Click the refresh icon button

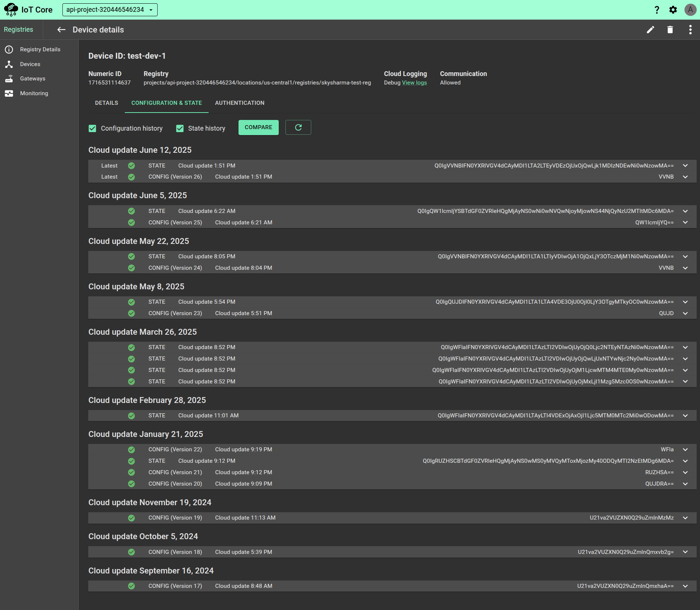298,127
